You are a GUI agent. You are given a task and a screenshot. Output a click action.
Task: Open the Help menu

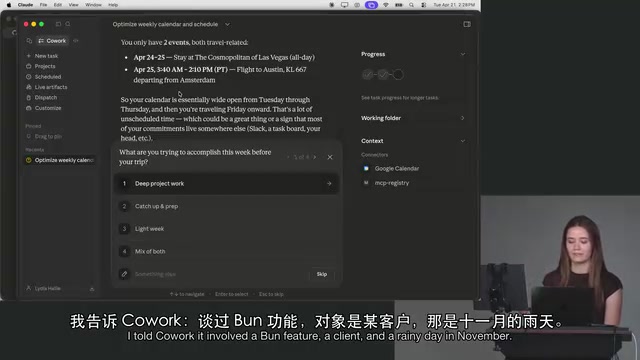tap(113, 5)
